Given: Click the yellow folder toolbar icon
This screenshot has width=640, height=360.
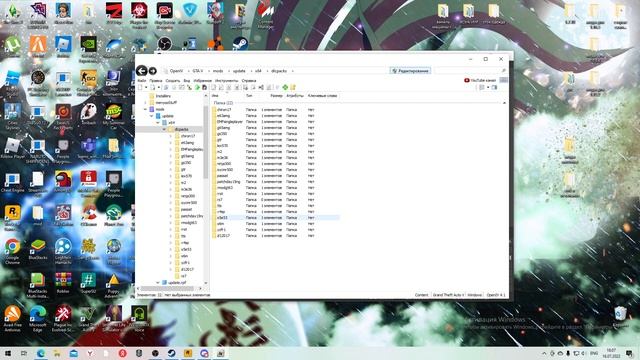Looking at the screenshot, I should 293,87.
